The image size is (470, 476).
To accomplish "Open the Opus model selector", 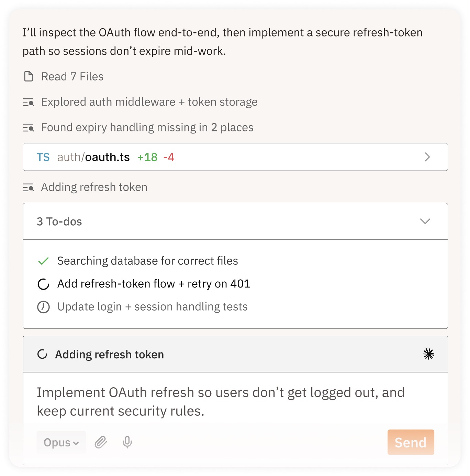I will (x=61, y=443).
